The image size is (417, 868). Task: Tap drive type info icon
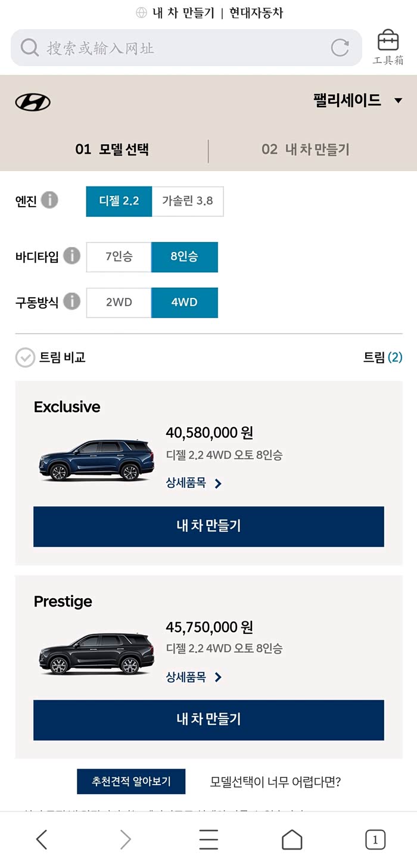71,301
